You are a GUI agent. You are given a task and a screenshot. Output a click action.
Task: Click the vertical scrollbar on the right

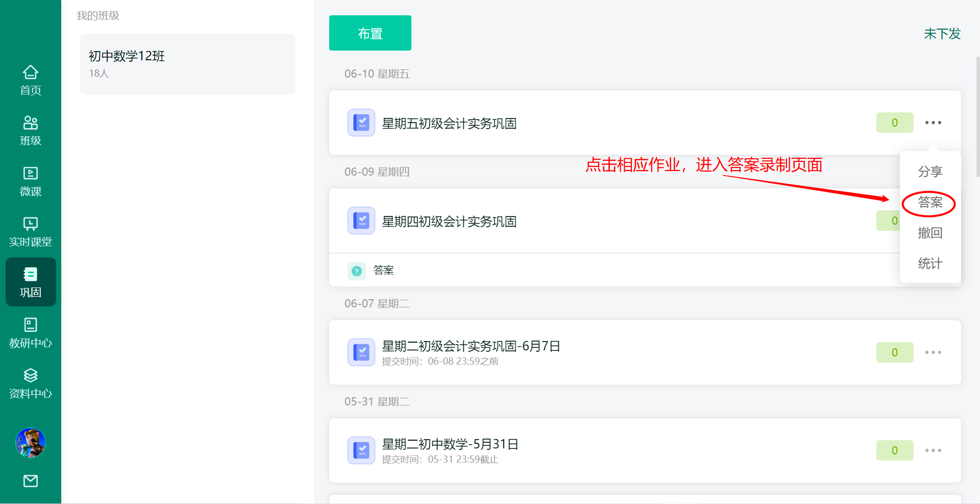(x=977, y=116)
